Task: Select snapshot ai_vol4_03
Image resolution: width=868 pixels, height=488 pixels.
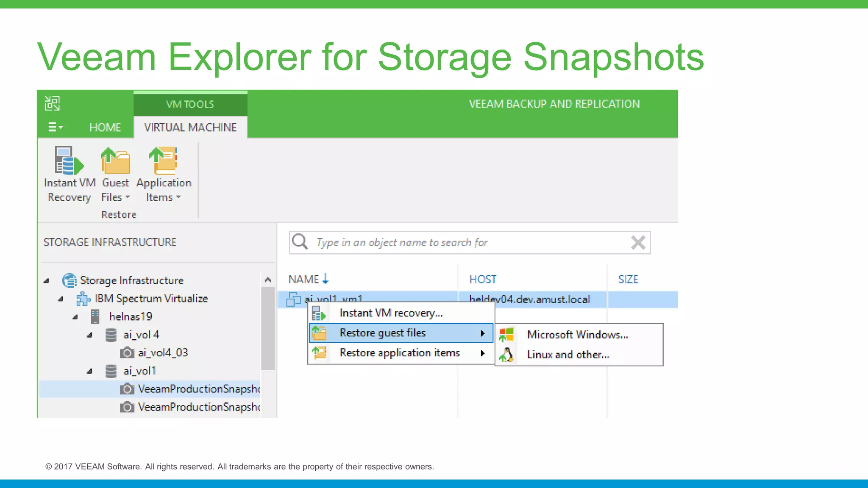Action: tap(163, 353)
